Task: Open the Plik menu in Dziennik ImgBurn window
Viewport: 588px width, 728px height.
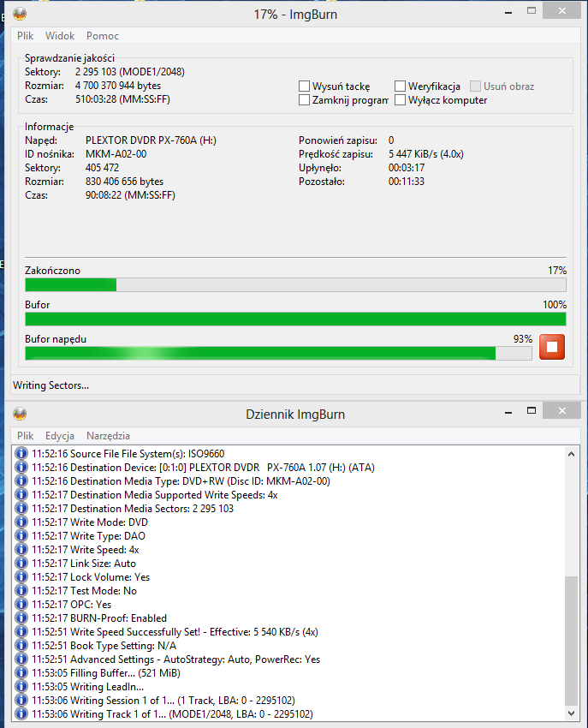Action: click(x=25, y=435)
